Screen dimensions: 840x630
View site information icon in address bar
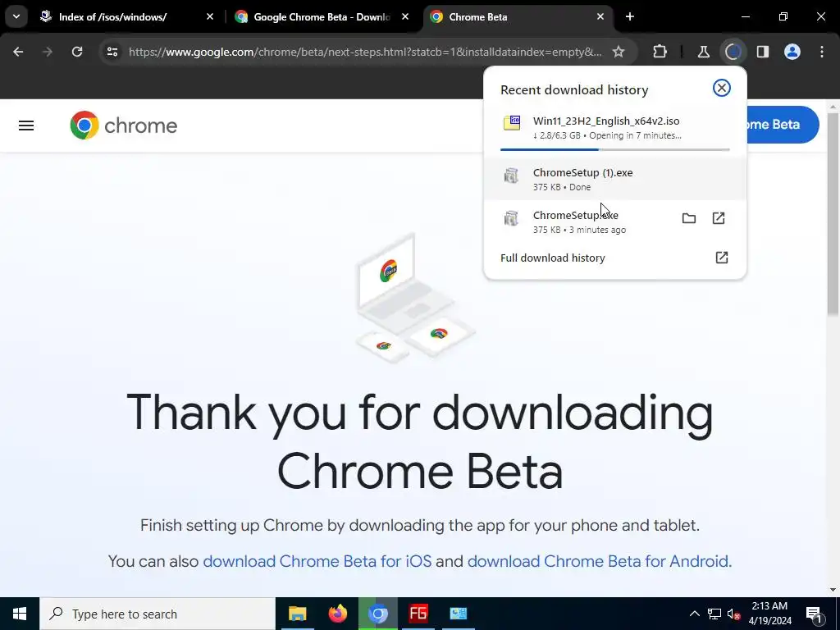click(112, 52)
